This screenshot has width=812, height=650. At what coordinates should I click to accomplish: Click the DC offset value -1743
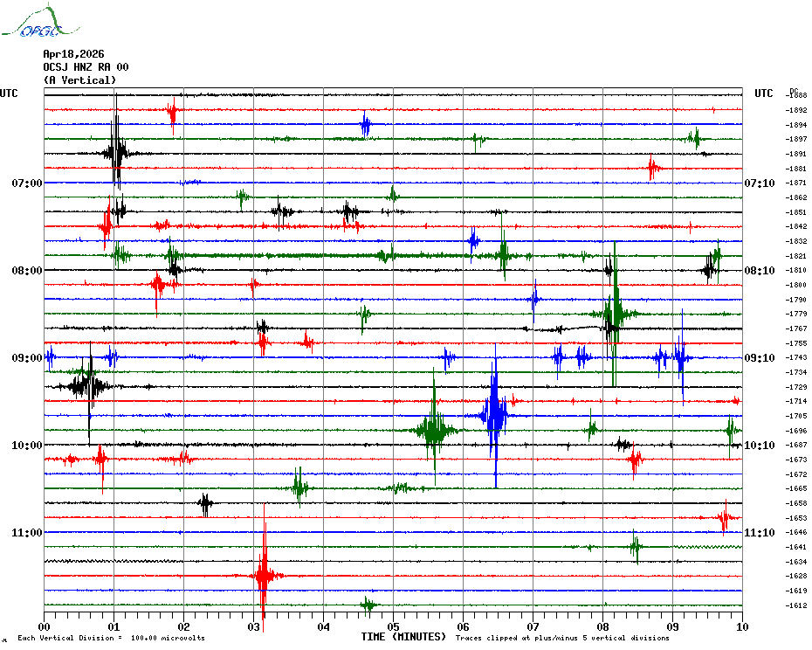[x=796, y=357]
